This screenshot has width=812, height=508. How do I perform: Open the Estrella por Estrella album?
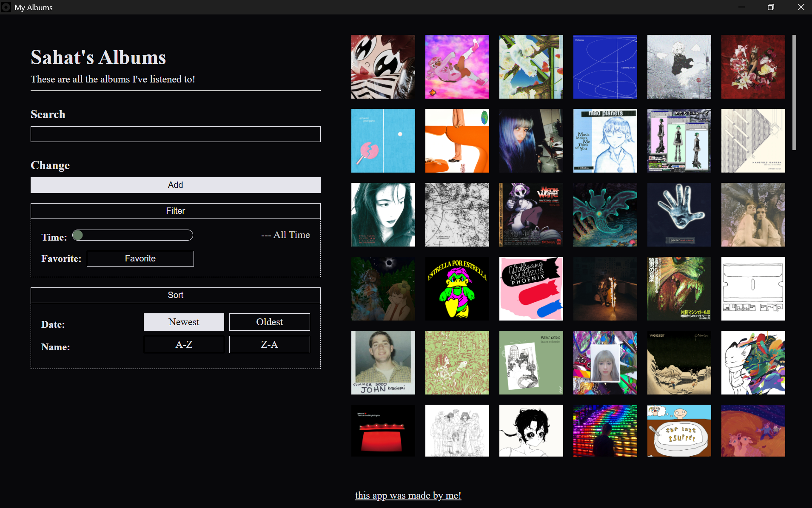pos(457,289)
